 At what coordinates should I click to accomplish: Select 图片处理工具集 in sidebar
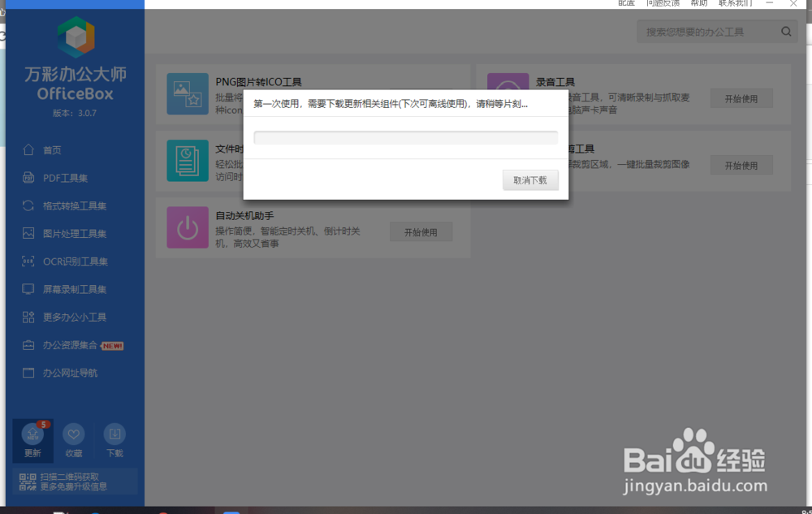pyautogui.click(x=75, y=234)
